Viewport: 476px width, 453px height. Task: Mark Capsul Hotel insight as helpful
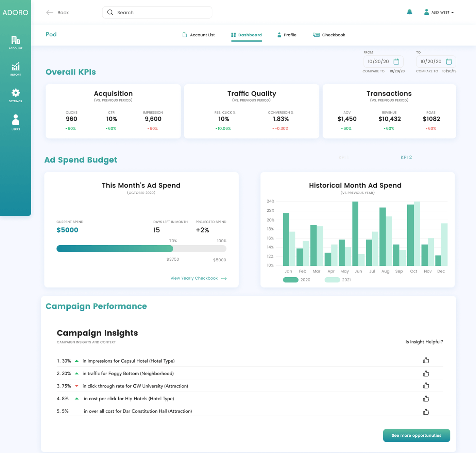[426, 360]
